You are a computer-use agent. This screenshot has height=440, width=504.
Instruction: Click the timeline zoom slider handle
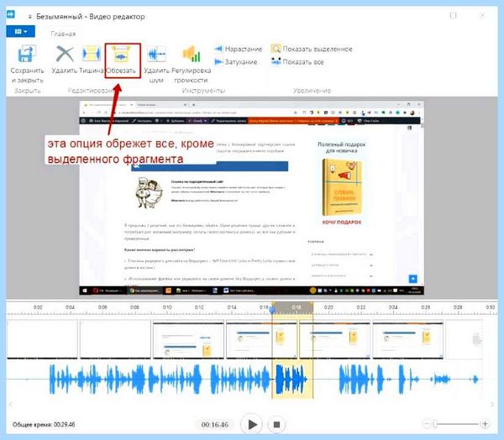point(435,424)
